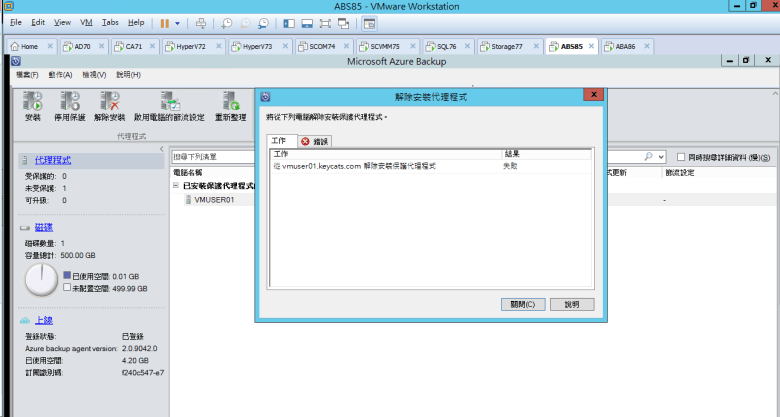Open search box dropdown arrow beside magnifier
The height and width of the screenshot is (417, 780).
(x=661, y=157)
